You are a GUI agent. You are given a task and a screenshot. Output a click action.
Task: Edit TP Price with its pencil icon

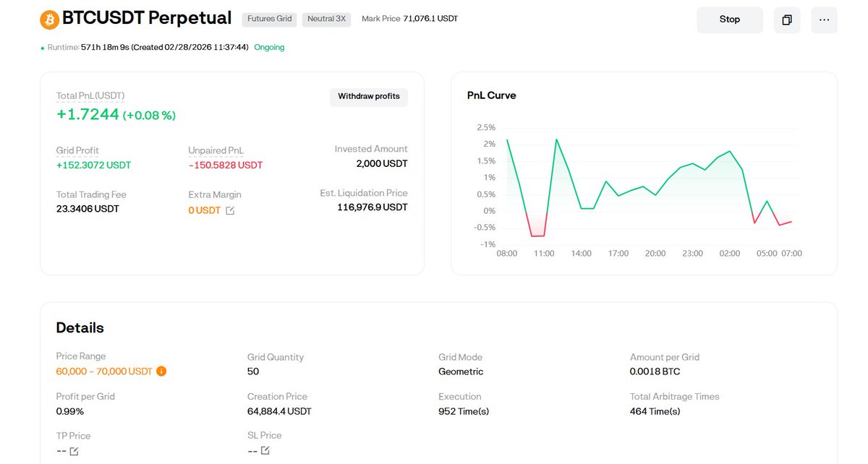coord(74,451)
